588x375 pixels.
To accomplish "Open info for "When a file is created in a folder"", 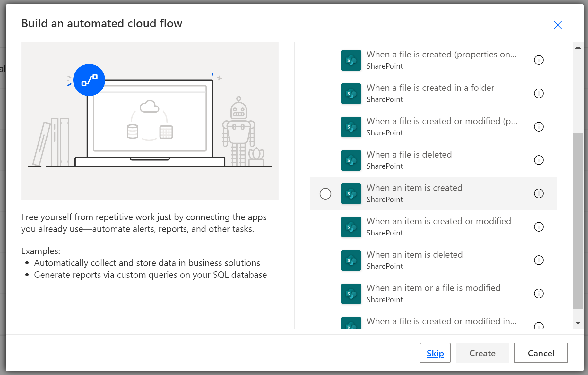I will tap(539, 93).
